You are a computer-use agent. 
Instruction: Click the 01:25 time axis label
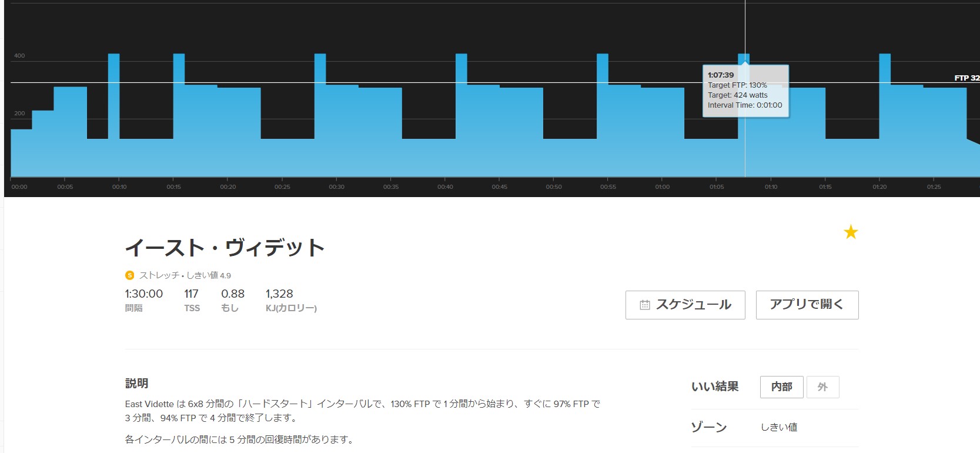tap(934, 187)
